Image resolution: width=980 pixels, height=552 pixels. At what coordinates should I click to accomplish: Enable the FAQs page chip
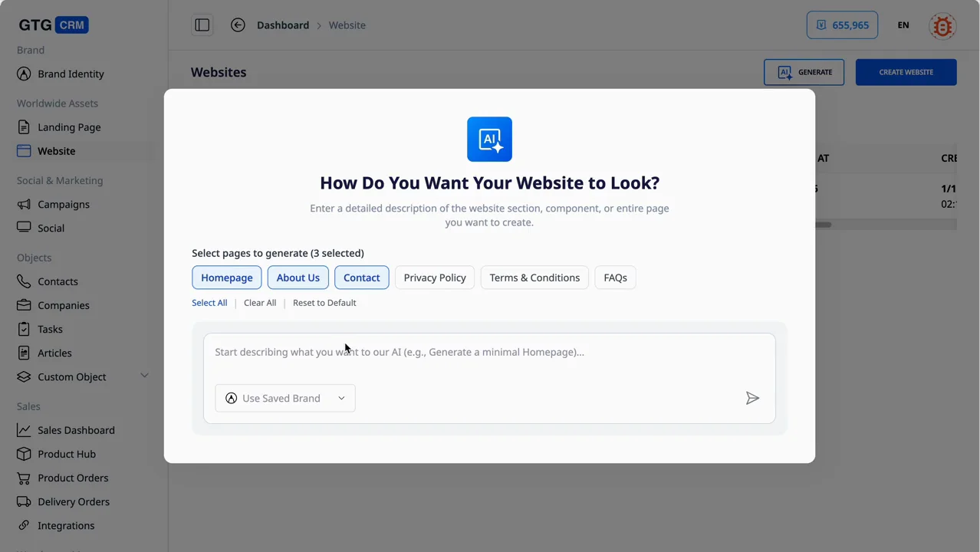tap(615, 278)
